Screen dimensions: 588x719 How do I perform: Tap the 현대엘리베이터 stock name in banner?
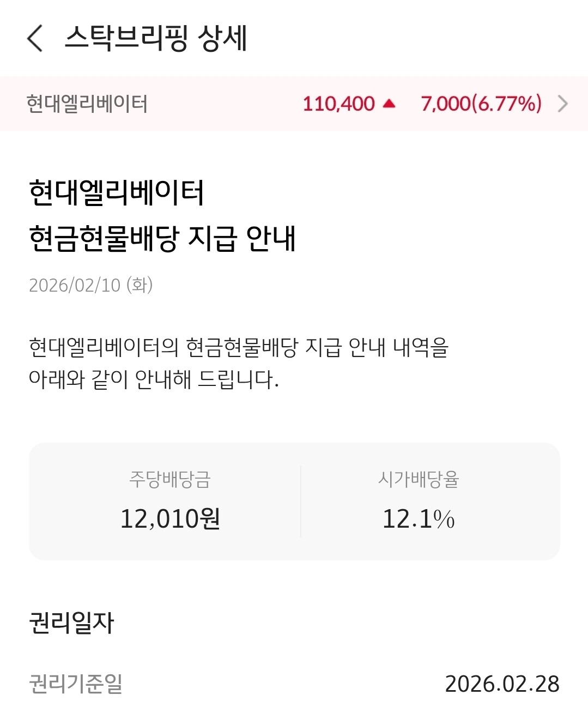coord(87,104)
